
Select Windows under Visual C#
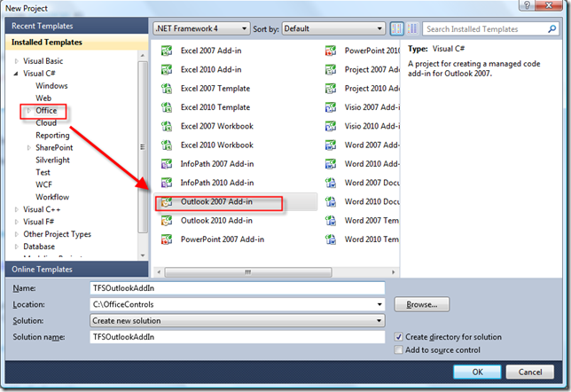(51, 86)
